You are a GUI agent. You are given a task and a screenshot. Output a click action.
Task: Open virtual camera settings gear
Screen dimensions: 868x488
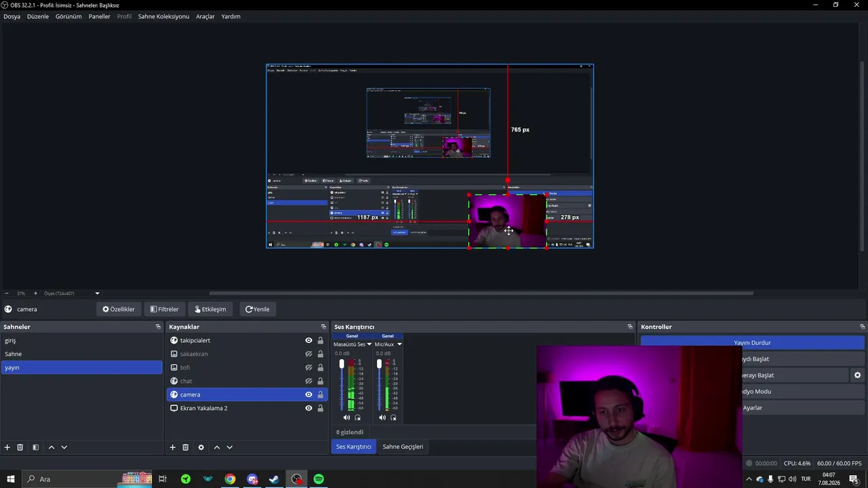click(857, 375)
